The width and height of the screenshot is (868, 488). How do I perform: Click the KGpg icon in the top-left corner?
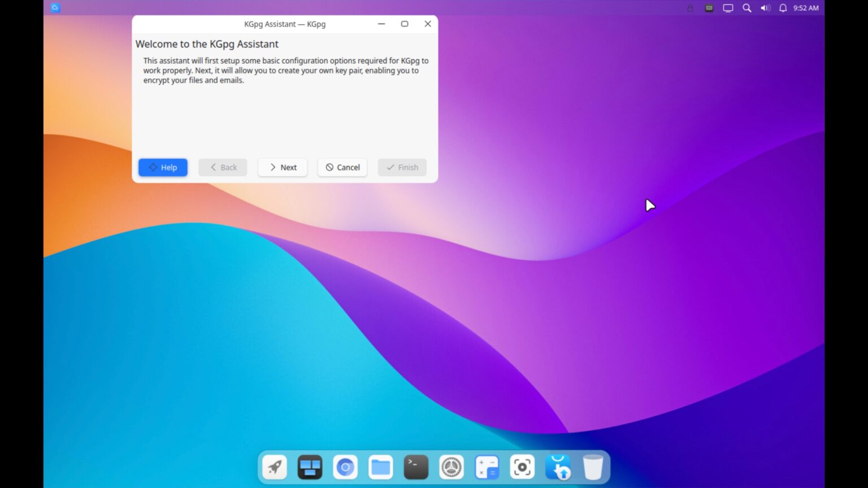coord(55,7)
